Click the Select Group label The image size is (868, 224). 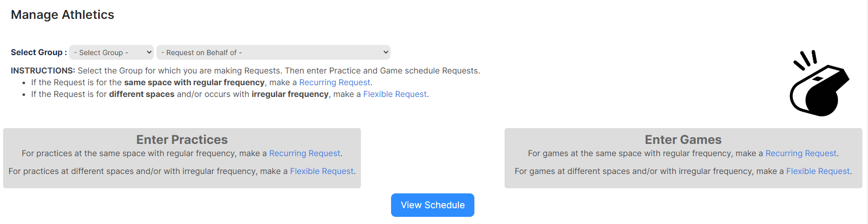(39, 52)
